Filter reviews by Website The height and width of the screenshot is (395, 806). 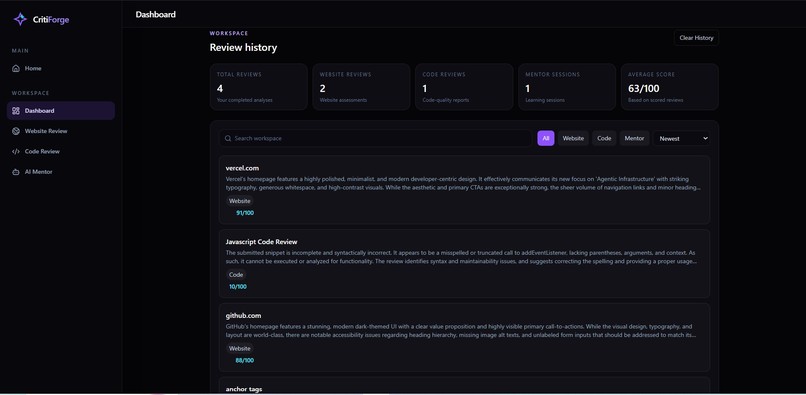tap(573, 138)
